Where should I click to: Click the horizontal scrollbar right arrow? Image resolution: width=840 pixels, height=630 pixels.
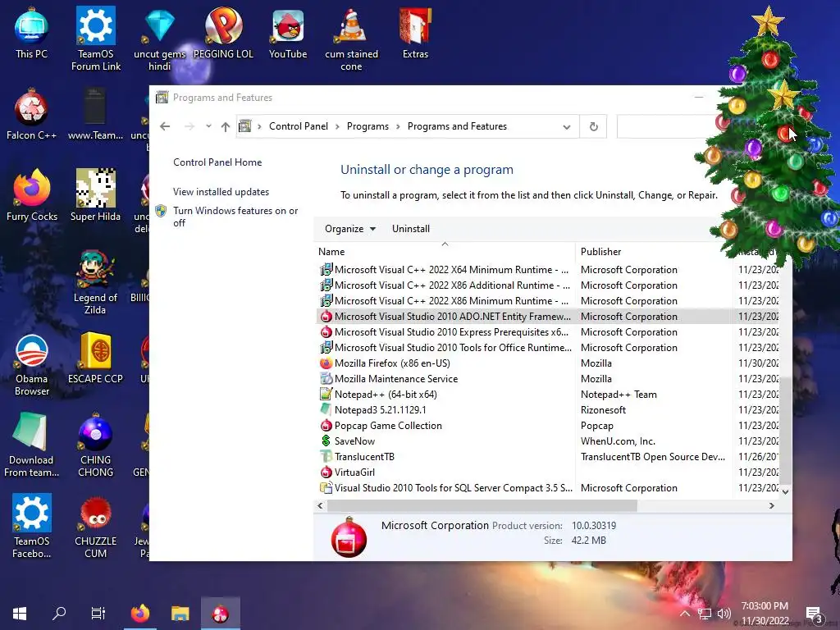pos(771,505)
